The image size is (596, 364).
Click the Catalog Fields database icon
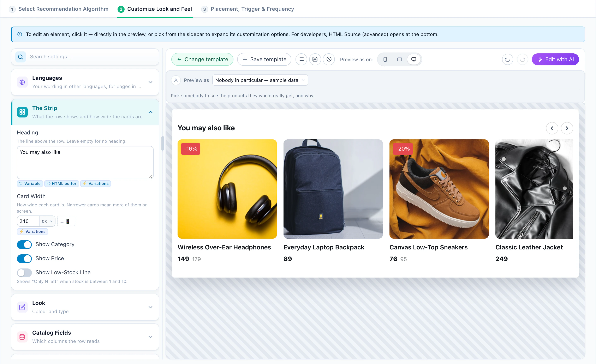tap(22, 337)
